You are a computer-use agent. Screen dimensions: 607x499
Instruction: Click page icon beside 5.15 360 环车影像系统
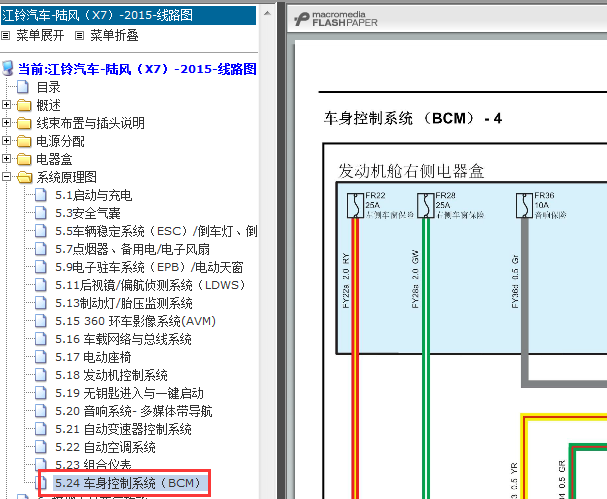tap(41, 321)
